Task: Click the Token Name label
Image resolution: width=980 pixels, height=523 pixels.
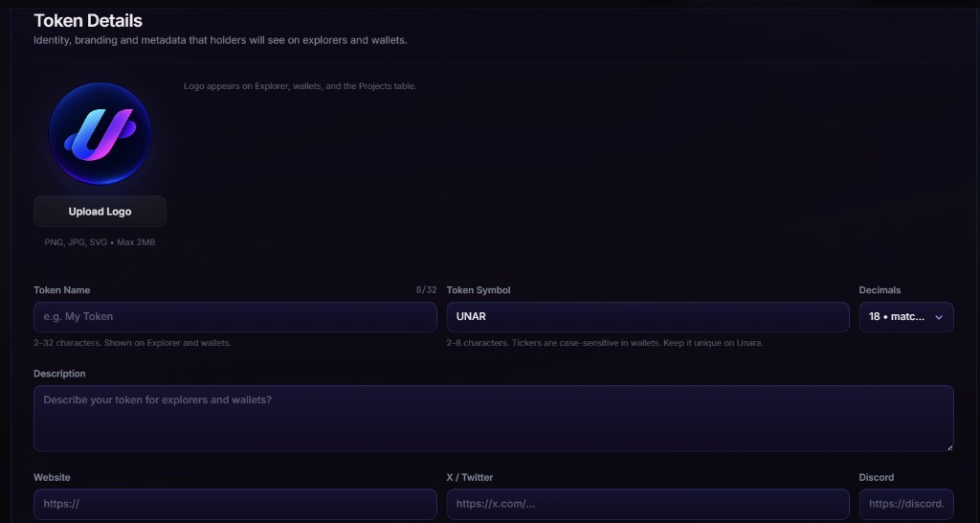Action: (62, 290)
